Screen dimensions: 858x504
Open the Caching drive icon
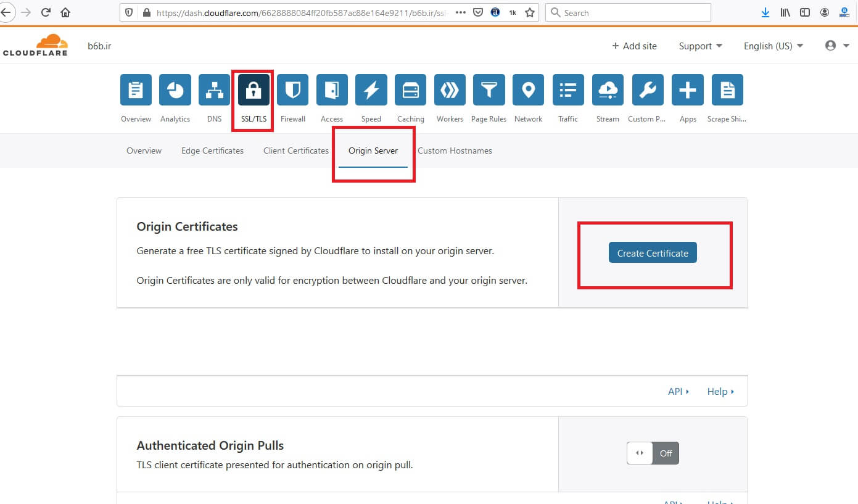[411, 90]
